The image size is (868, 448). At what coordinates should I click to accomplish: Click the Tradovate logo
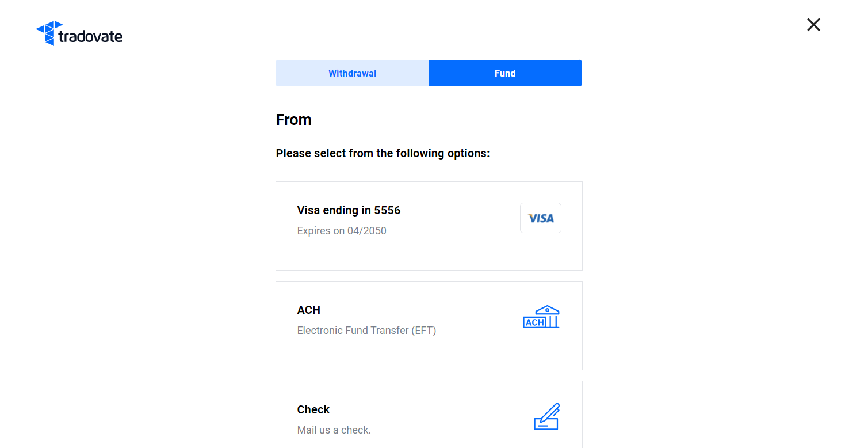point(79,33)
